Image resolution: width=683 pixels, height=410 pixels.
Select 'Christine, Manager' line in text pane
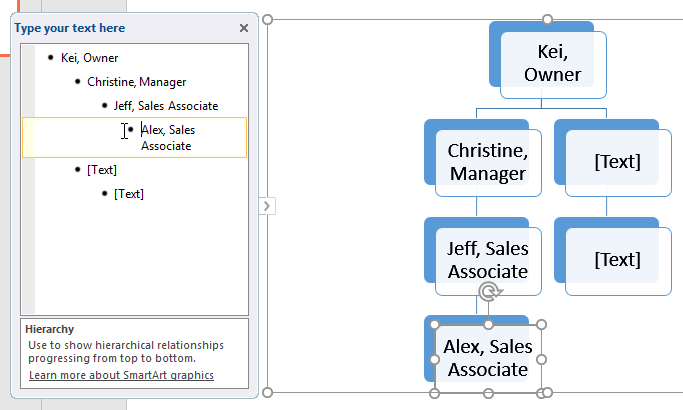tap(136, 82)
